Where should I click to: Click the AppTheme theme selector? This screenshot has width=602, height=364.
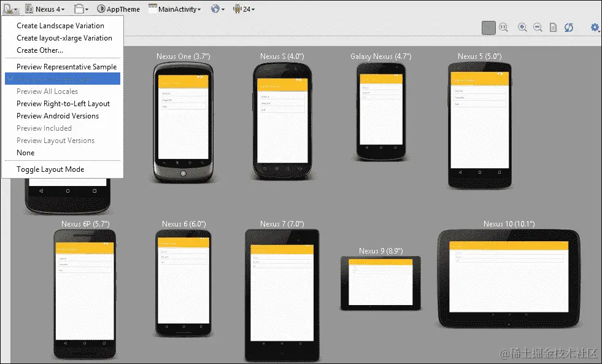(118, 9)
